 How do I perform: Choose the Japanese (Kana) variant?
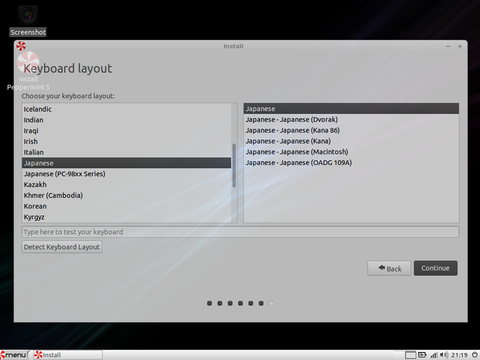click(351, 141)
